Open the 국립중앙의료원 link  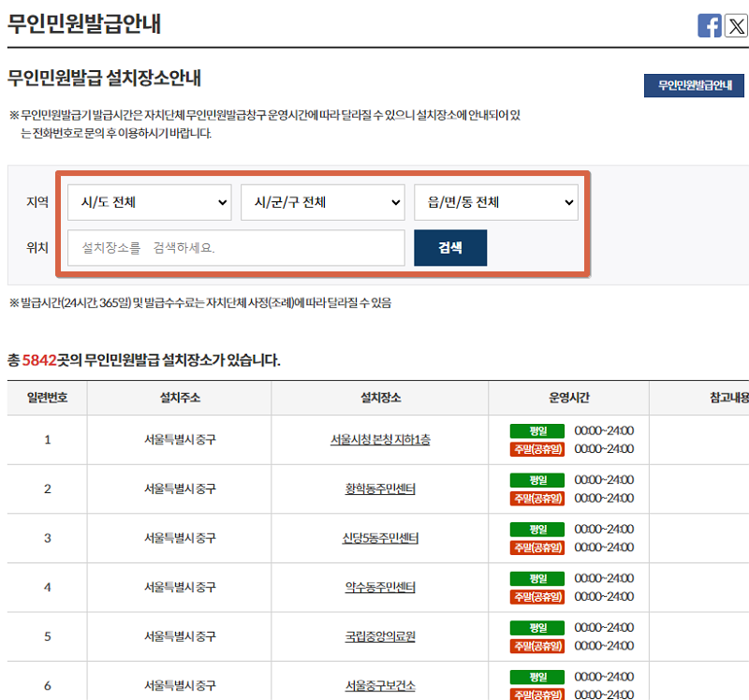(380, 636)
